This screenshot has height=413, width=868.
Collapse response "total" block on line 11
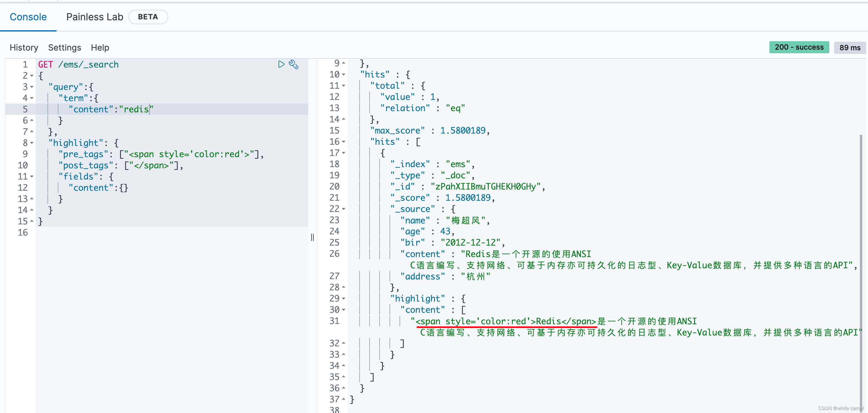(x=343, y=86)
